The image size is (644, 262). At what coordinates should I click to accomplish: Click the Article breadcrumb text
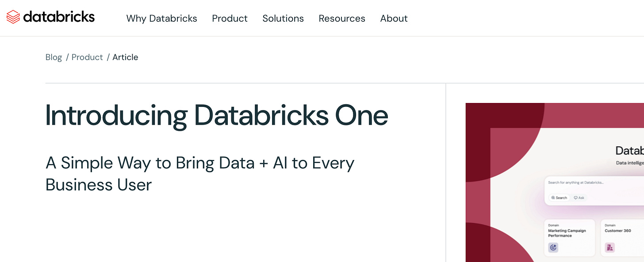(125, 57)
